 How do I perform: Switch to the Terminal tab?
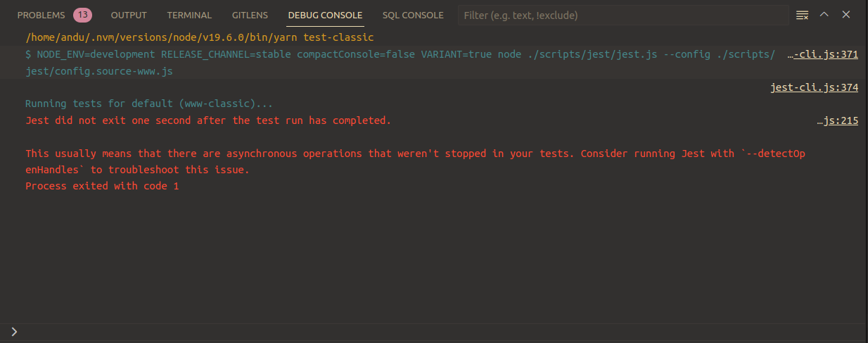[x=189, y=15]
